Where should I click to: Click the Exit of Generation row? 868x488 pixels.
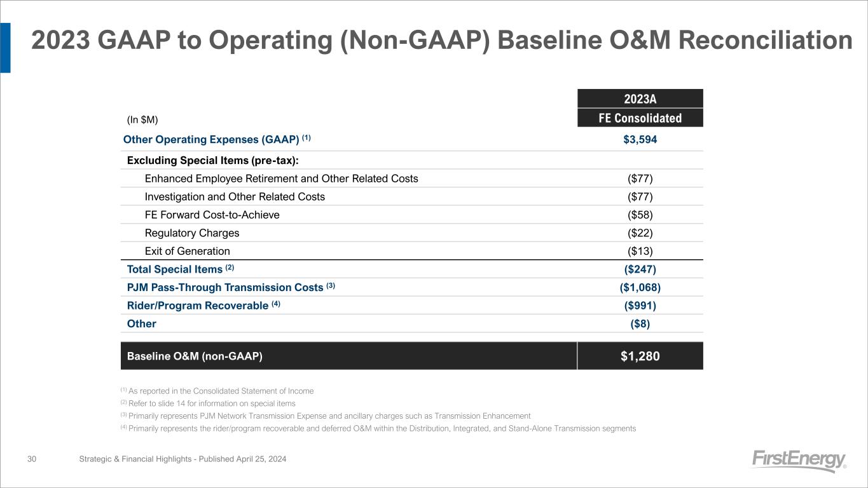pyautogui.click(x=187, y=251)
